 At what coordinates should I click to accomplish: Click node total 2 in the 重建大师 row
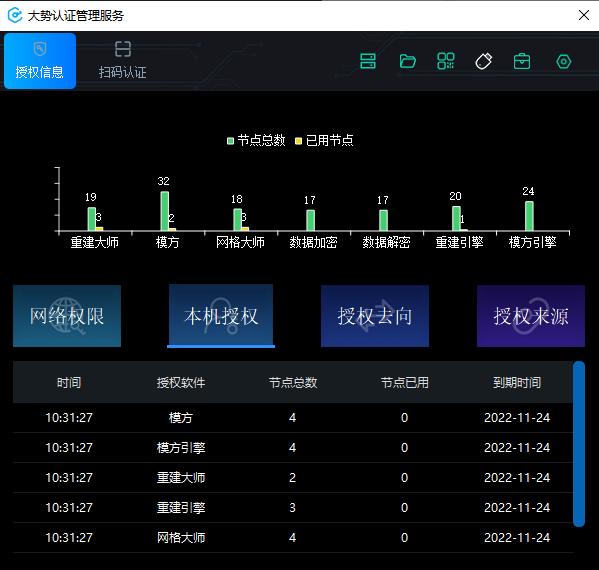pos(293,478)
